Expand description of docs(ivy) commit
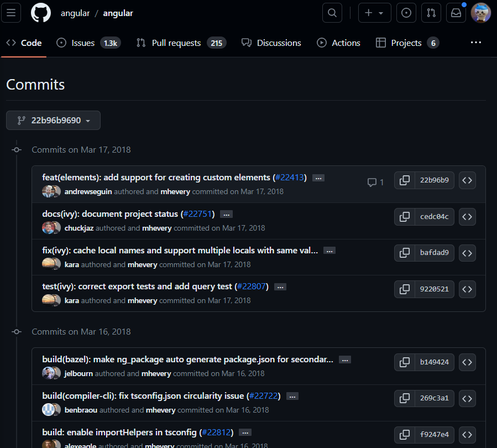Screen dimensions: 497x448 tap(226, 215)
